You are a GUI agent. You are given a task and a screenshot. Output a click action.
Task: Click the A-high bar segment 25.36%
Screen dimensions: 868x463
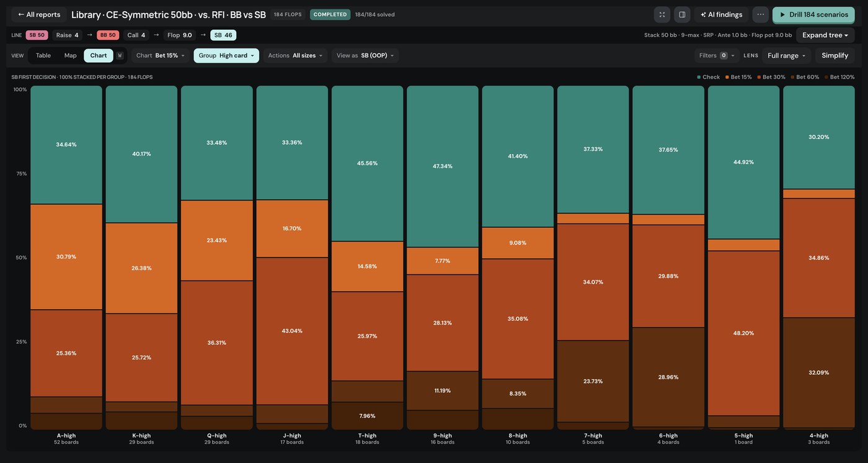66,353
